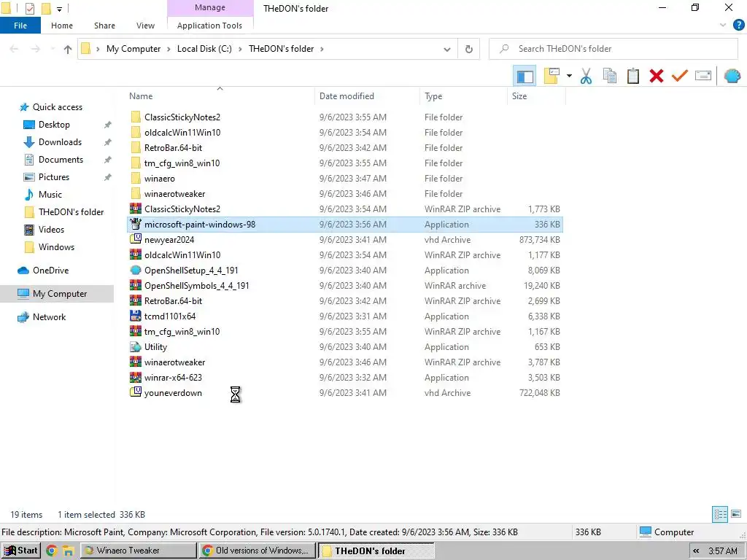Open Folder Options from the toolbar
Viewport: 747px width, 560px height.
pos(551,76)
